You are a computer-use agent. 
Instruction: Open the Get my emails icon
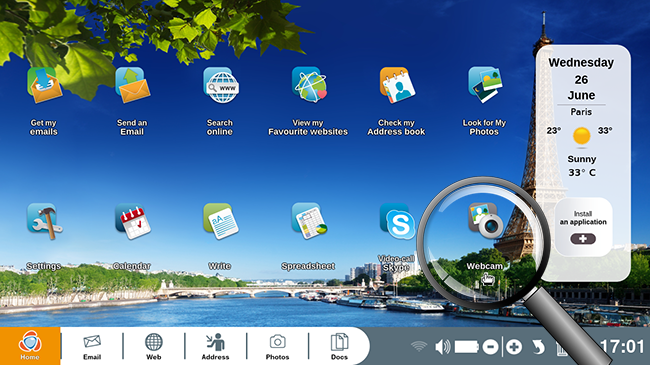click(44, 85)
